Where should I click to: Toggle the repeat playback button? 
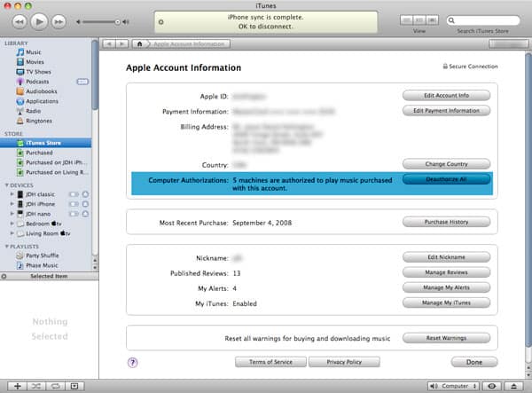tap(56, 386)
